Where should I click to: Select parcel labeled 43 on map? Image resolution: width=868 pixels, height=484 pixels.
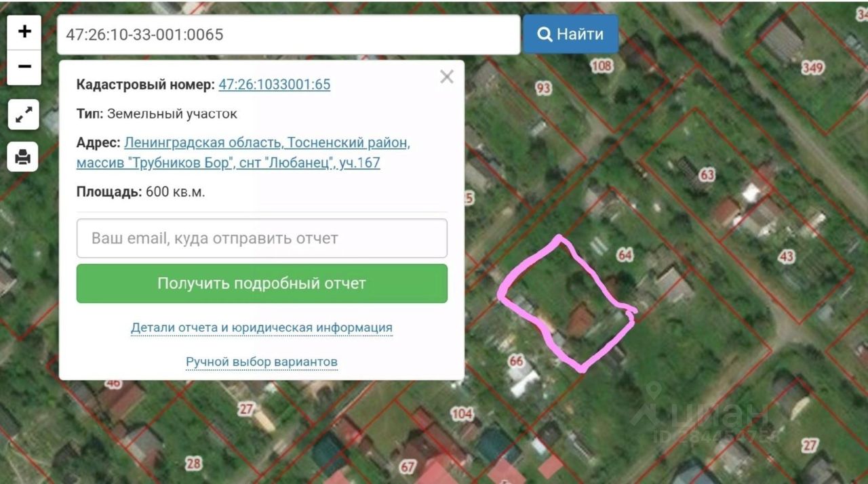(x=787, y=257)
